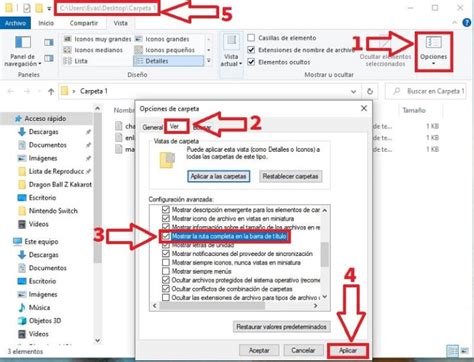Switch to Vista ribbon tab

click(120, 23)
